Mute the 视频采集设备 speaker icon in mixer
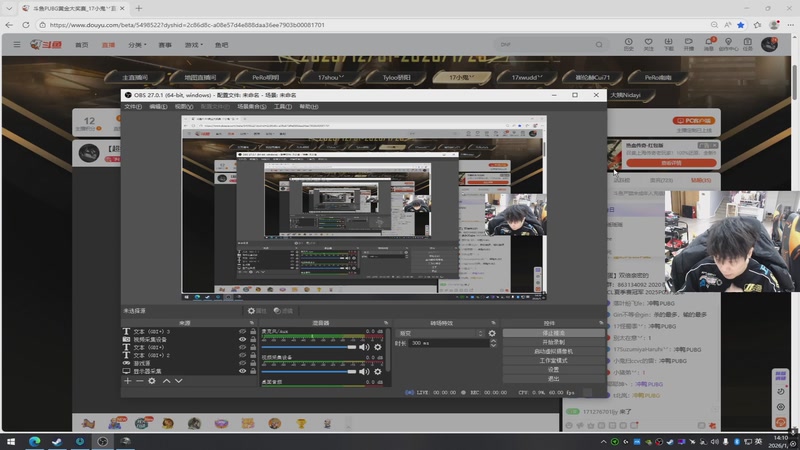The width and height of the screenshot is (800, 450). [x=364, y=371]
